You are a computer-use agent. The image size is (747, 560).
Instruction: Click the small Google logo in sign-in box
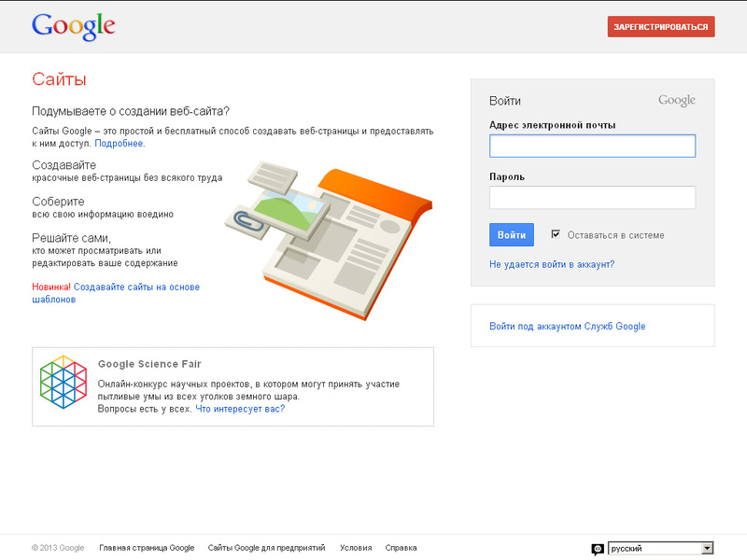tap(676, 101)
